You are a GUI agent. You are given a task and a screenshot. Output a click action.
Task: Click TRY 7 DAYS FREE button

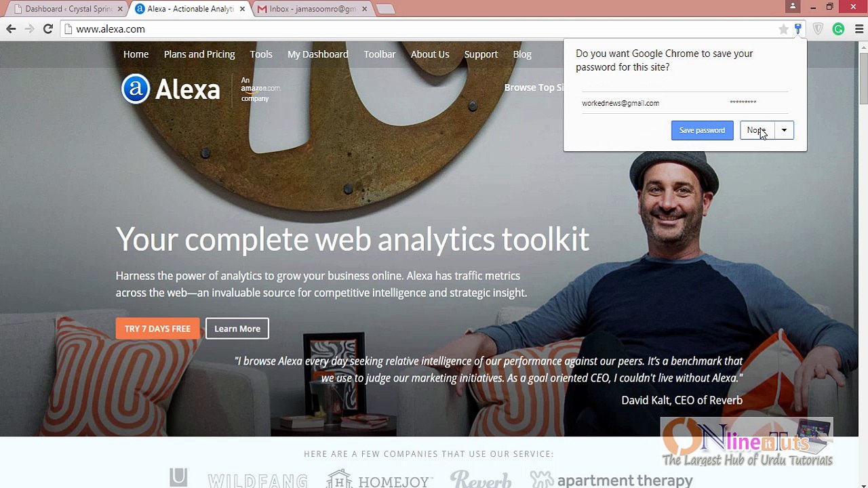pyautogui.click(x=157, y=329)
